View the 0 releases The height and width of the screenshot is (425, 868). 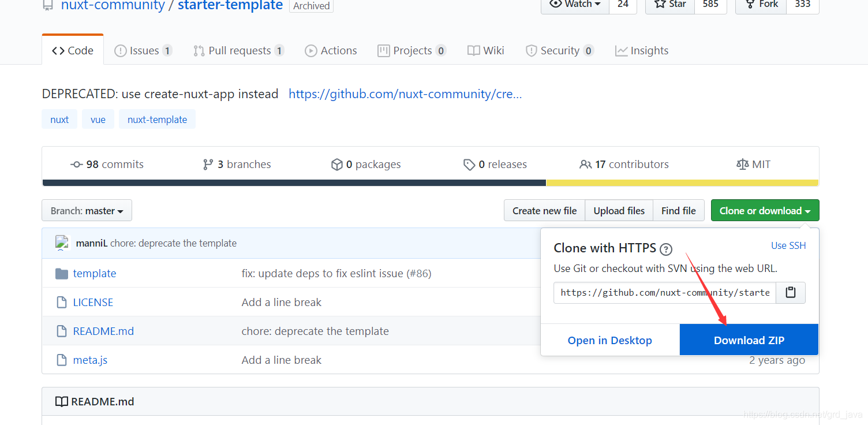click(495, 165)
